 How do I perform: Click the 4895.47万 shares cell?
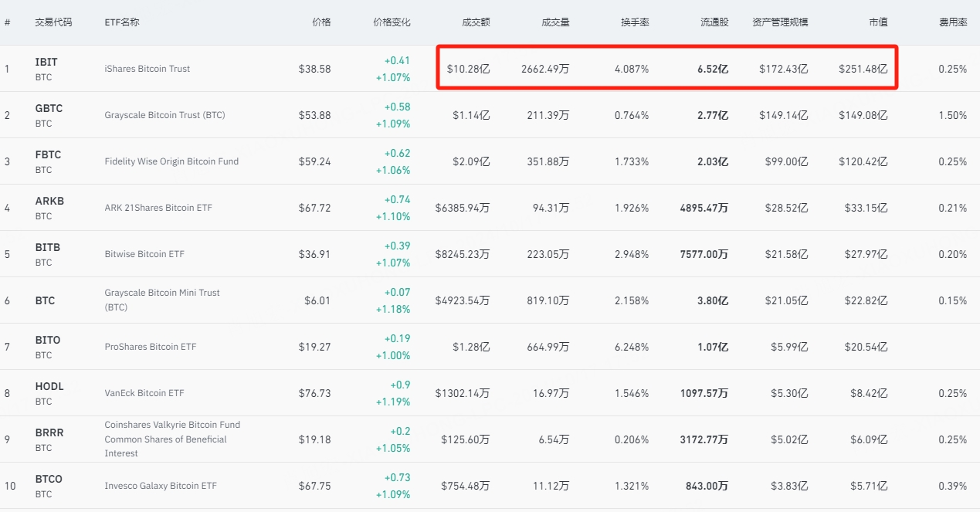point(704,208)
